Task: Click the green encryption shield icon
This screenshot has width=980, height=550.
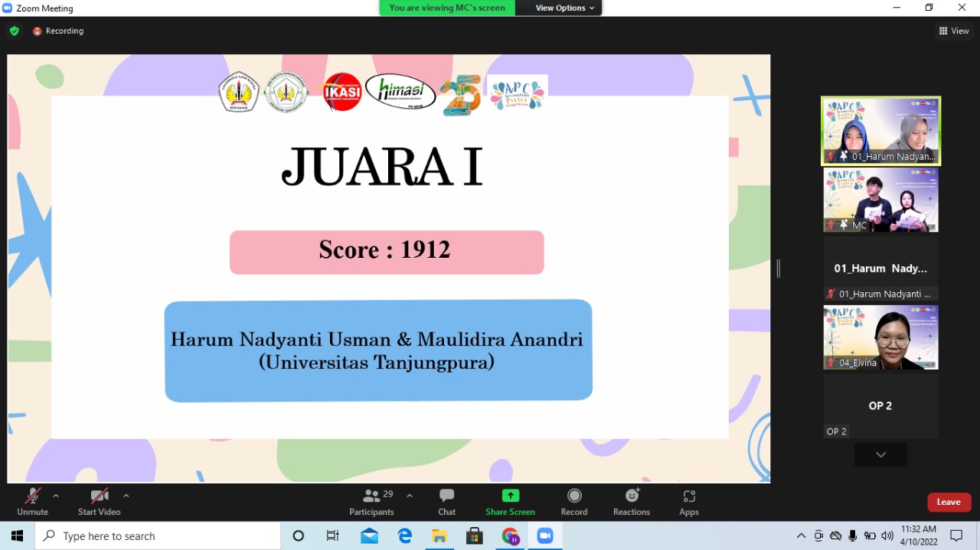Action: point(15,31)
